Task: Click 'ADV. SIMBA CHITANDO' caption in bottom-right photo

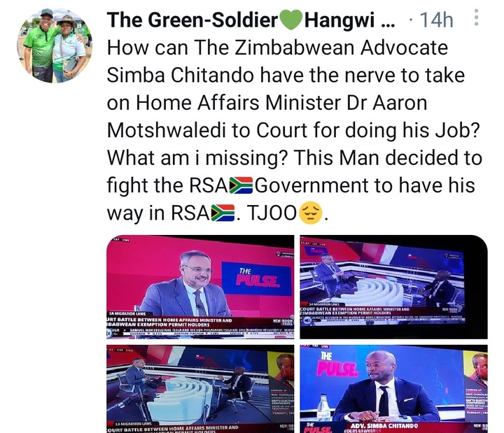Action: 384,425
